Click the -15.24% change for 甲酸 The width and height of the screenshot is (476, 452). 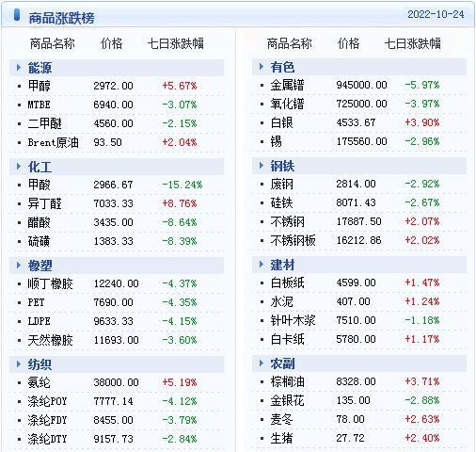(182, 185)
